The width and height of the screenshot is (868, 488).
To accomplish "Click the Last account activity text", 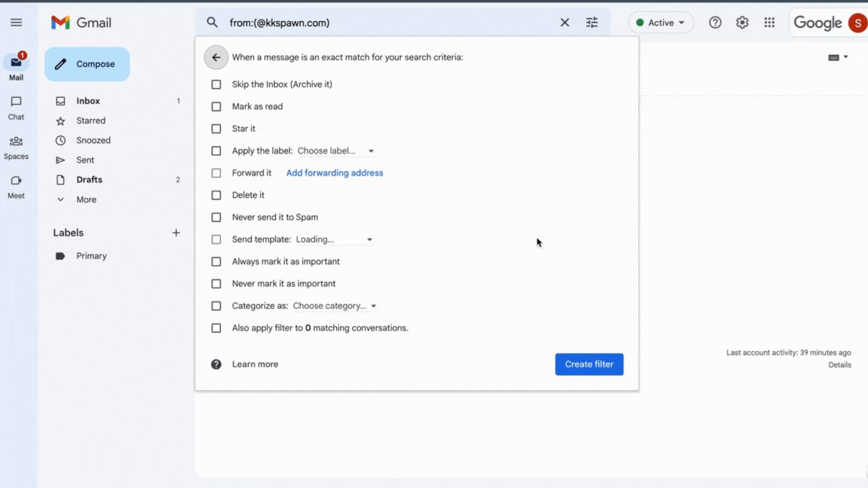I will [x=789, y=352].
